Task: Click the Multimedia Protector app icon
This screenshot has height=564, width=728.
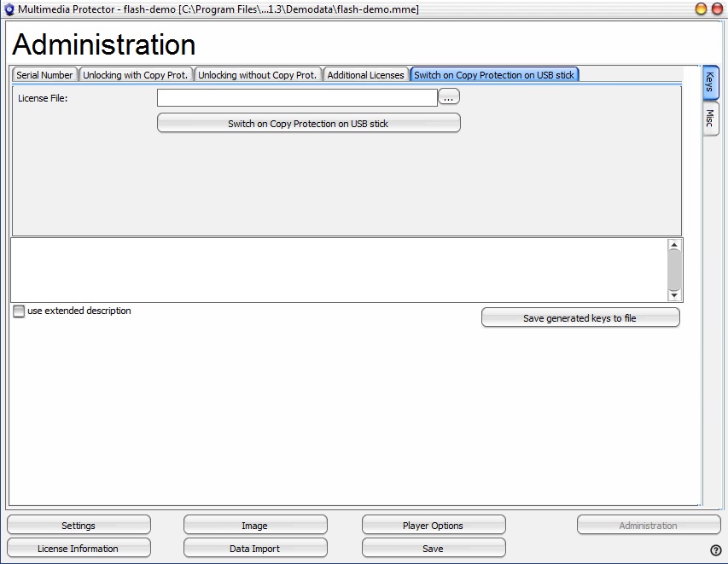Action: tap(9, 9)
